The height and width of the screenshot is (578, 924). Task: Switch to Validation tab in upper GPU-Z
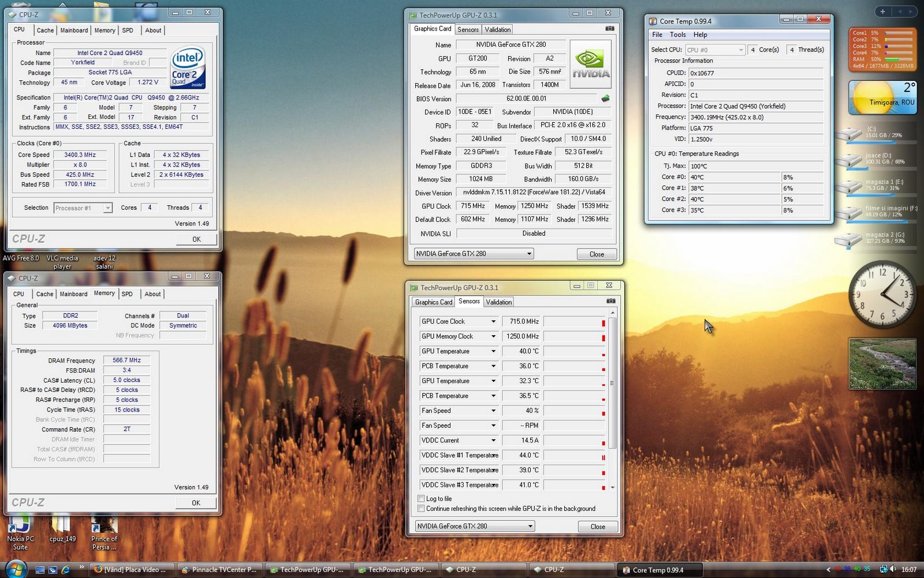pos(497,29)
